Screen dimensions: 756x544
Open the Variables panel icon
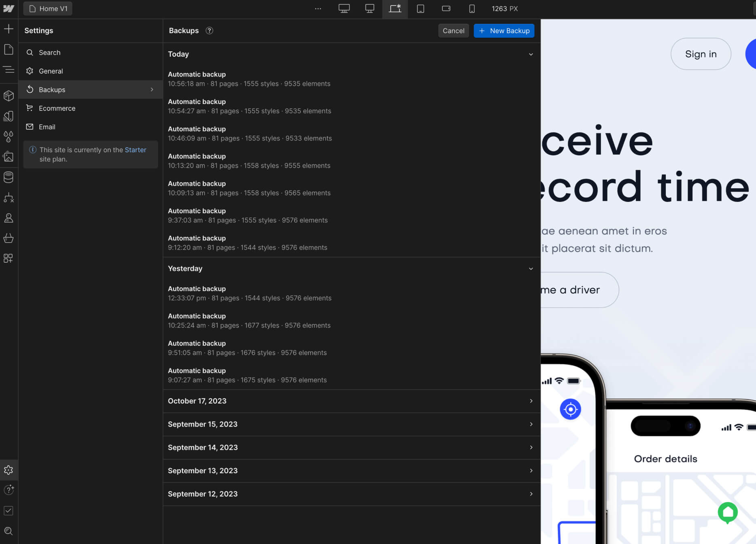(8, 116)
